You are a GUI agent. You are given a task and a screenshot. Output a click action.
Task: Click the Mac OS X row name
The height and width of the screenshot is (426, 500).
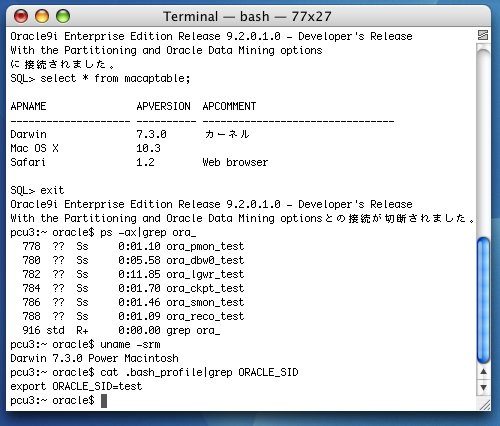[34, 148]
